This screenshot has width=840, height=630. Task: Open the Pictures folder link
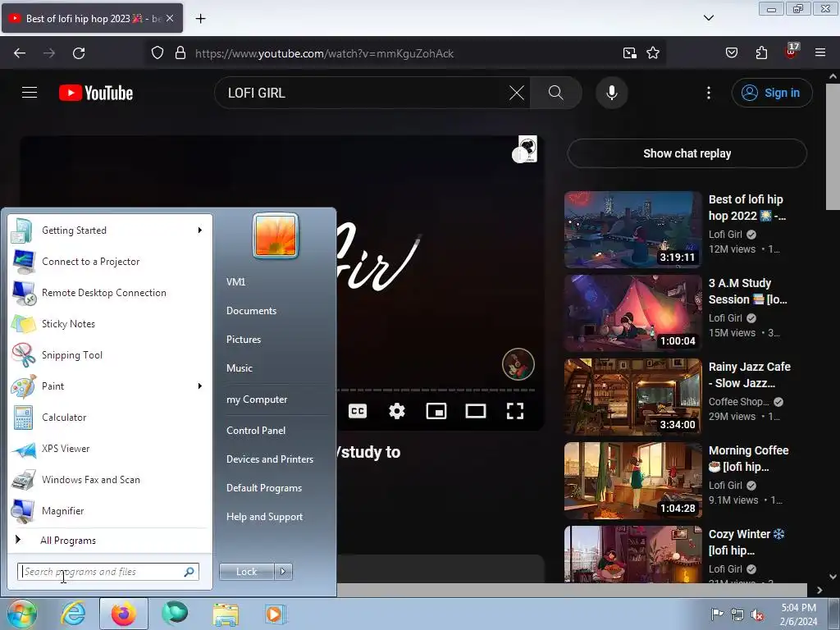coord(244,340)
